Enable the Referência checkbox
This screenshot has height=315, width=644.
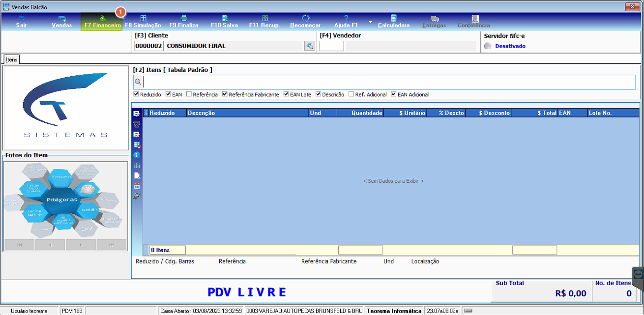[x=189, y=94]
